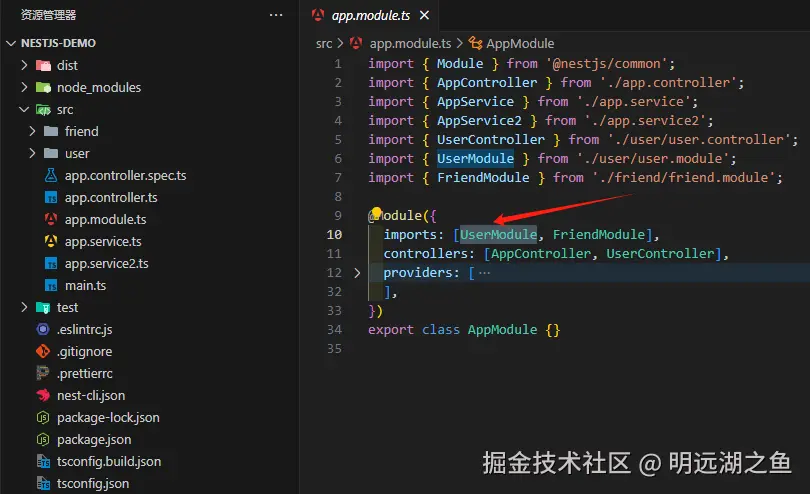Viewport: 810px width, 494px height.
Task: Click the TS icon of main.ts
Action: 51,285
